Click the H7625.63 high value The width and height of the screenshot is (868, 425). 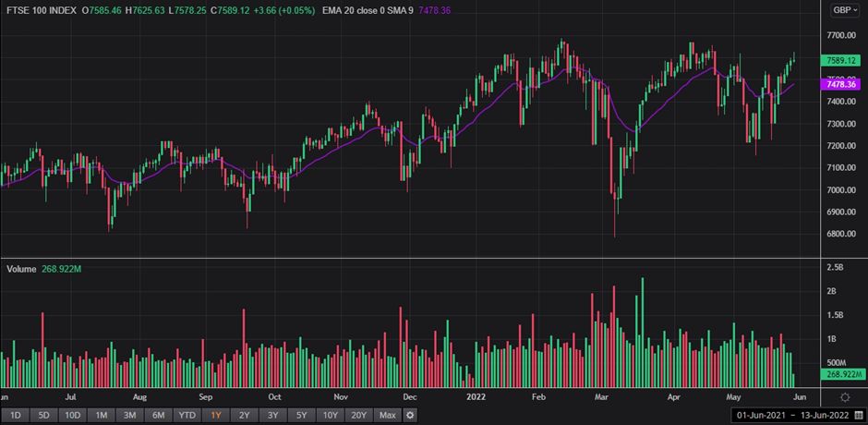(x=143, y=10)
